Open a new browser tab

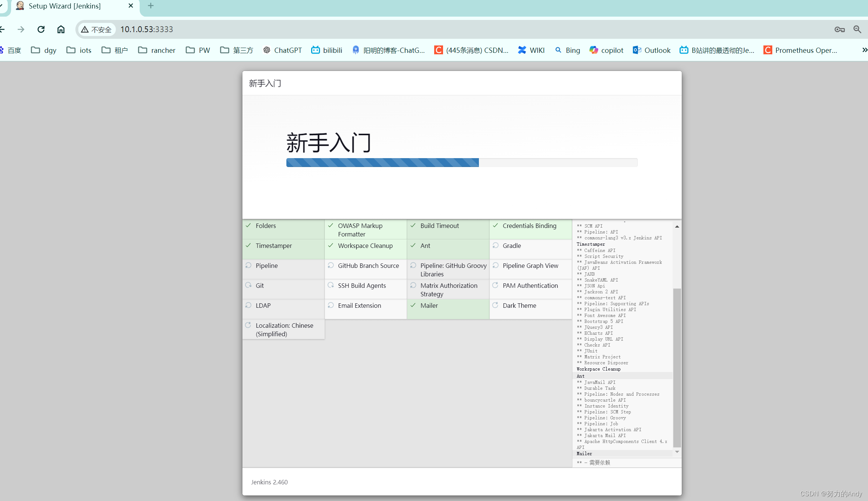151,6
